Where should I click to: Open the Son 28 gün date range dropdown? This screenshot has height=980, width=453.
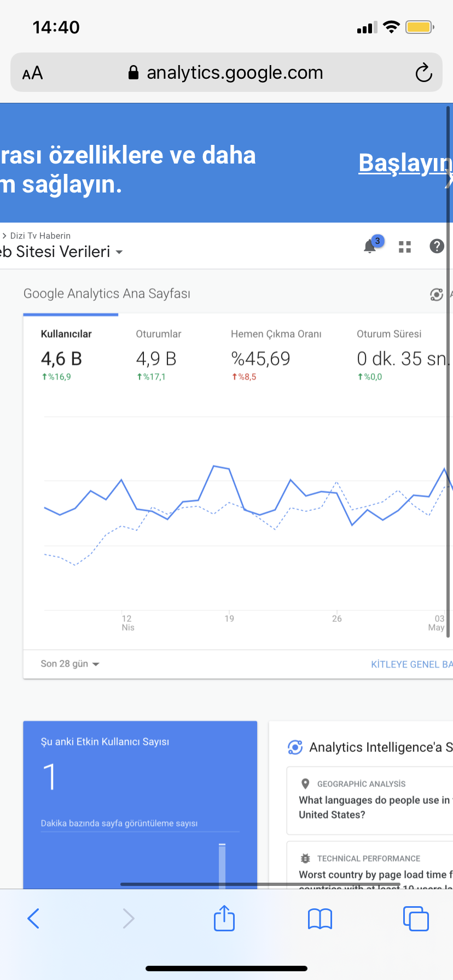[70, 664]
